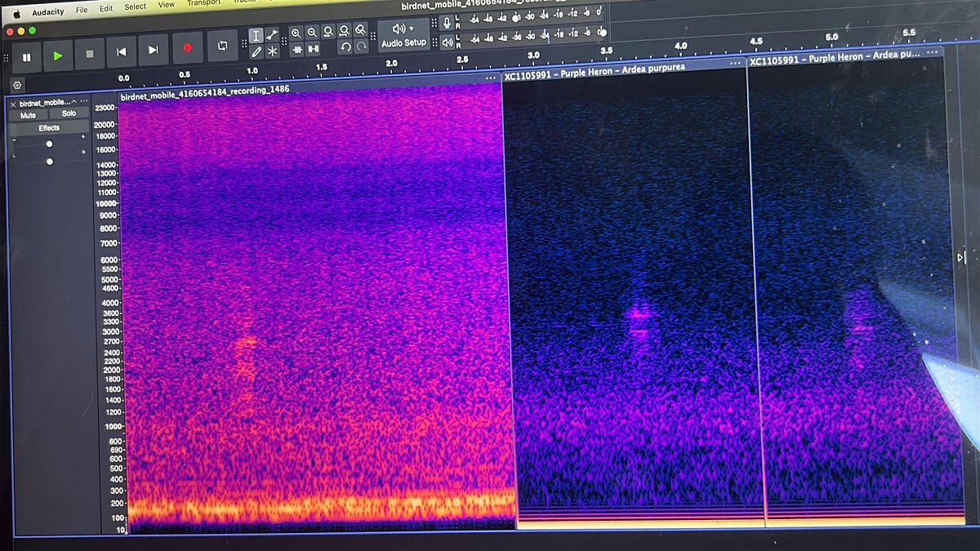The width and height of the screenshot is (980, 551).
Task: Fit selection to width
Action: click(328, 32)
